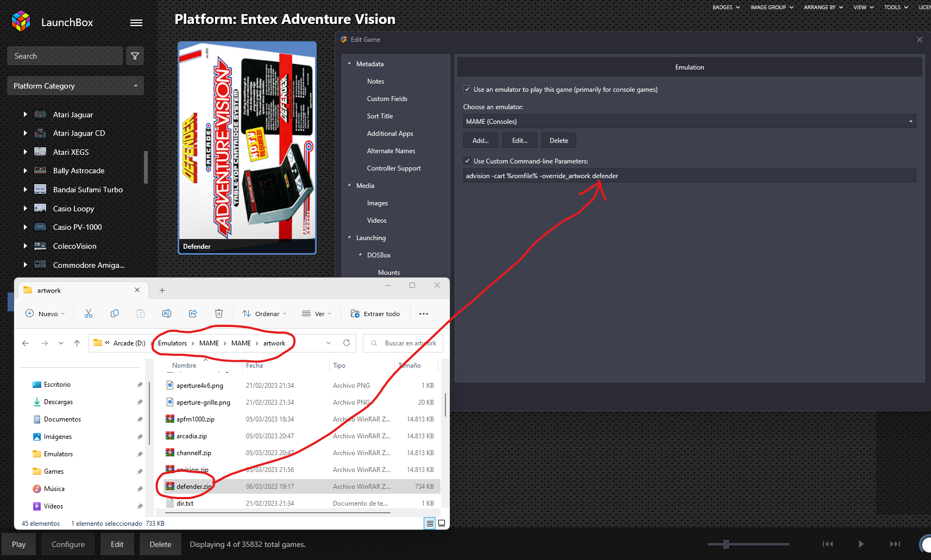This screenshot has height=560, width=931.
Task: Open the ARRANGE BY menu
Action: pyautogui.click(x=823, y=7)
